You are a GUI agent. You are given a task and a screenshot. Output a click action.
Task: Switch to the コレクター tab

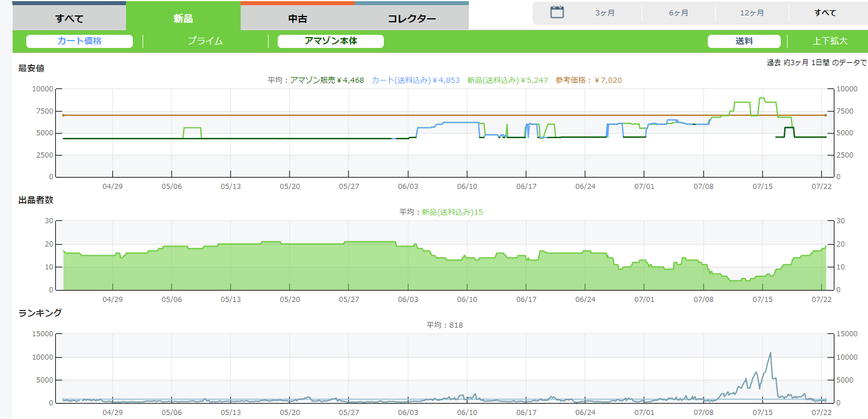click(411, 18)
